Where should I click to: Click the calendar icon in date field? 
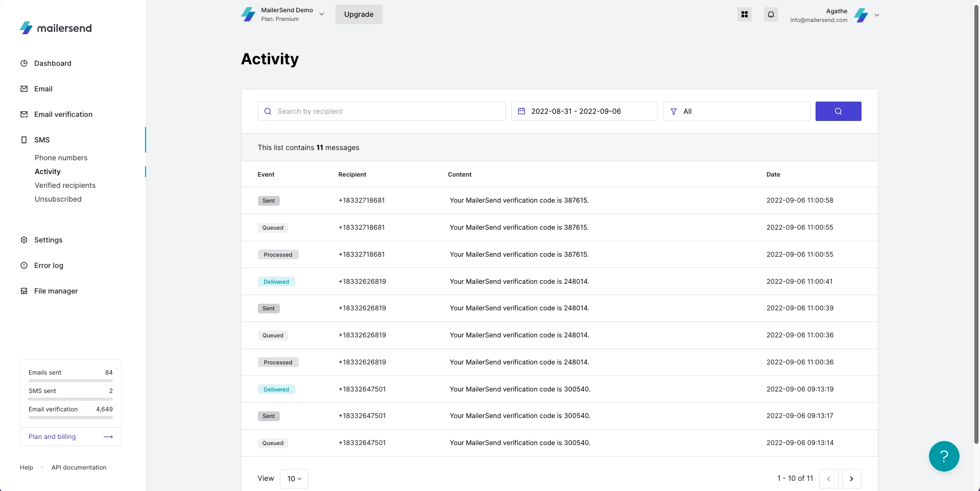coord(521,111)
